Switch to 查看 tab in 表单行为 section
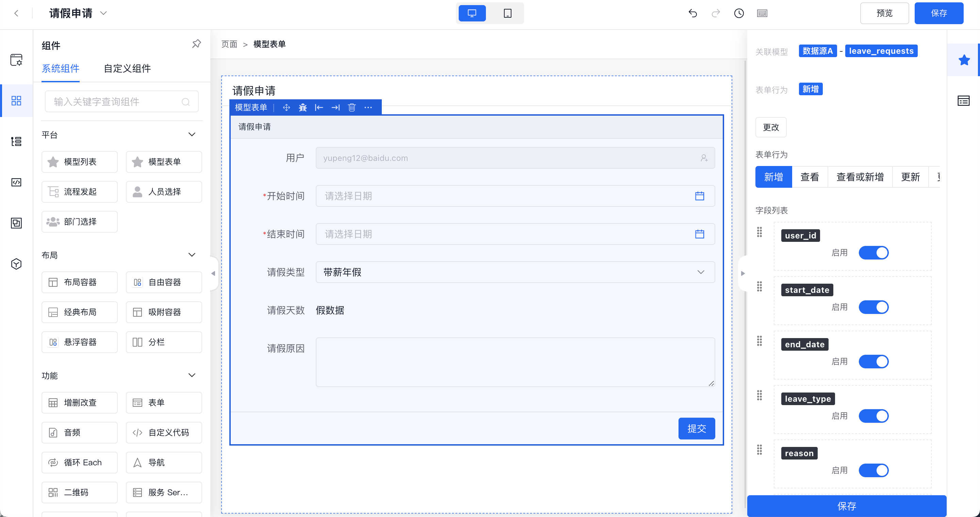Screen dimensions: 980x517 810,177
